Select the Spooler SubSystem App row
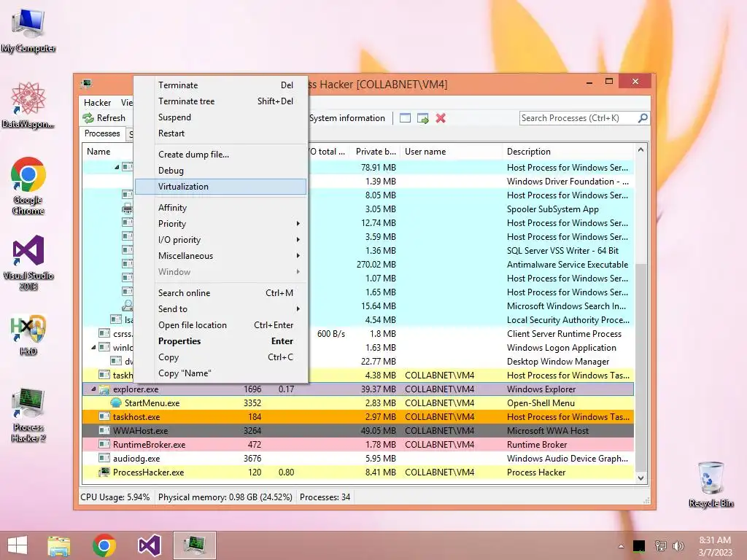Viewport: 747px width, 560px height. point(472,209)
